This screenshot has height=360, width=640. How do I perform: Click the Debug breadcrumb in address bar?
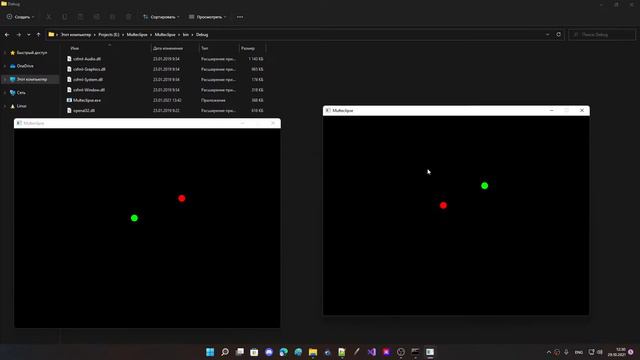pos(202,35)
